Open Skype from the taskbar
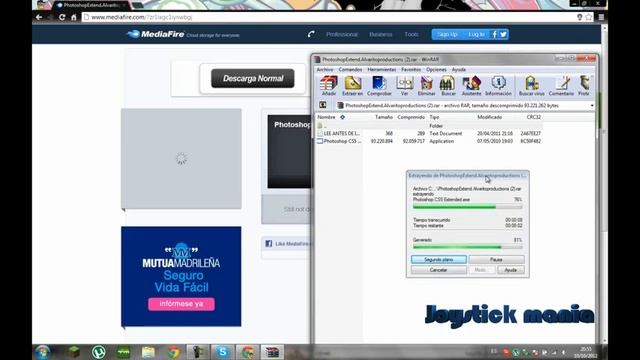Image resolution: width=640 pixels, height=360 pixels. coord(222,352)
